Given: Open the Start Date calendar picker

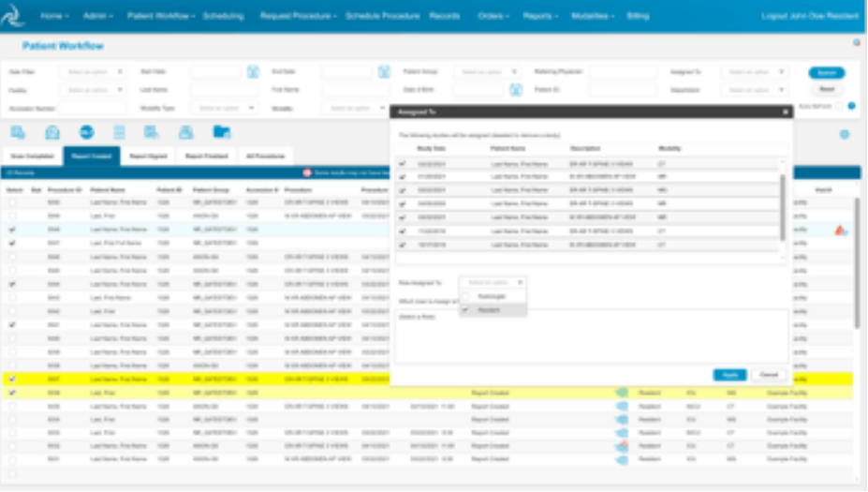Looking at the screenshot, I should pyautogui.click(x=253, y=71).
